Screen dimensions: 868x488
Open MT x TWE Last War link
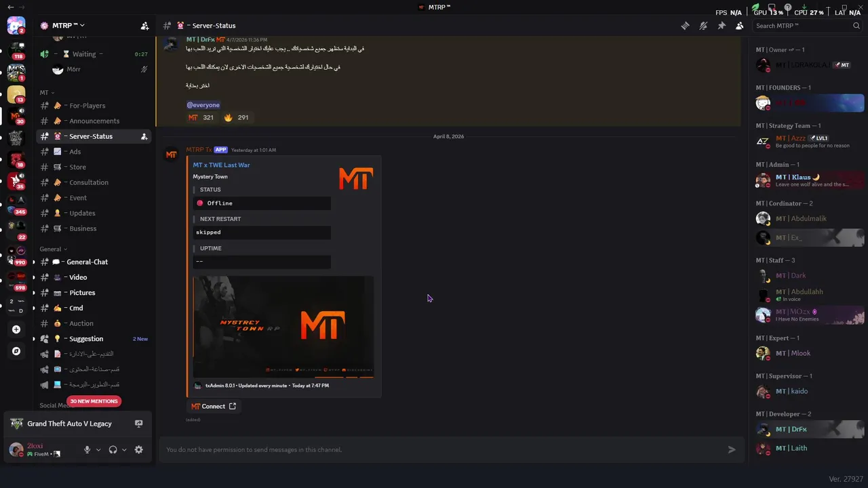tap(221, 165)
